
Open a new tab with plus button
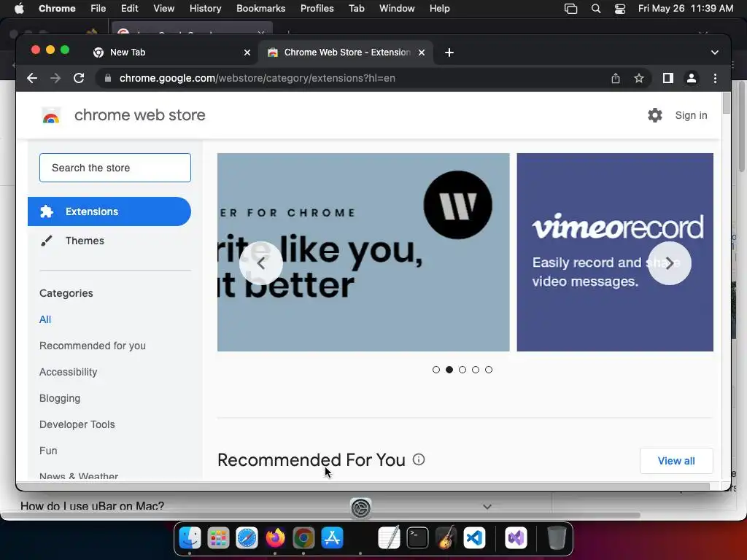click(449, 52)
